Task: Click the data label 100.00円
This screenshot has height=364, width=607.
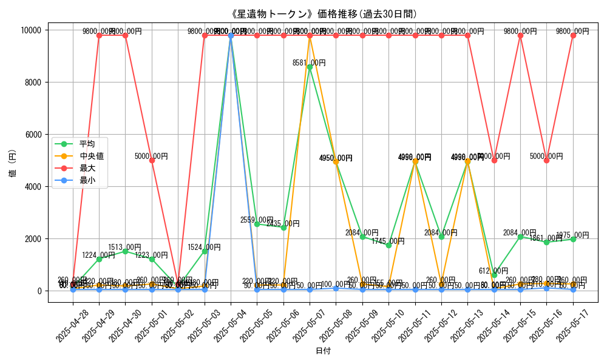Action: coord(336,285)
